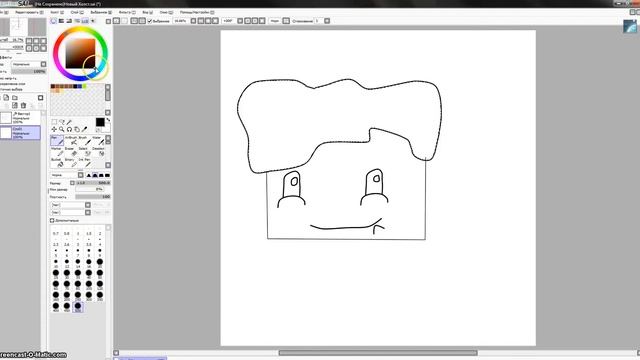Screen dimensions: 640x360
Task: Select the Binary pen tool
Action: point(71,162)
